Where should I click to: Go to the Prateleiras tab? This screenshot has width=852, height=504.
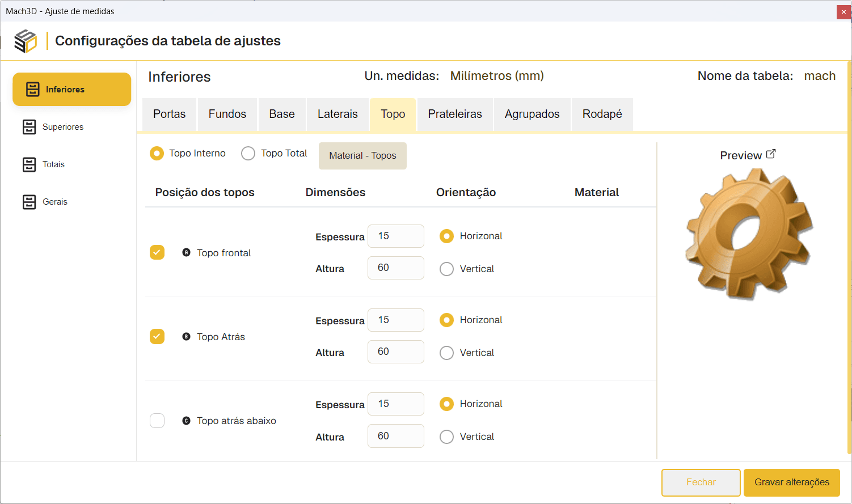click(455, 115)
